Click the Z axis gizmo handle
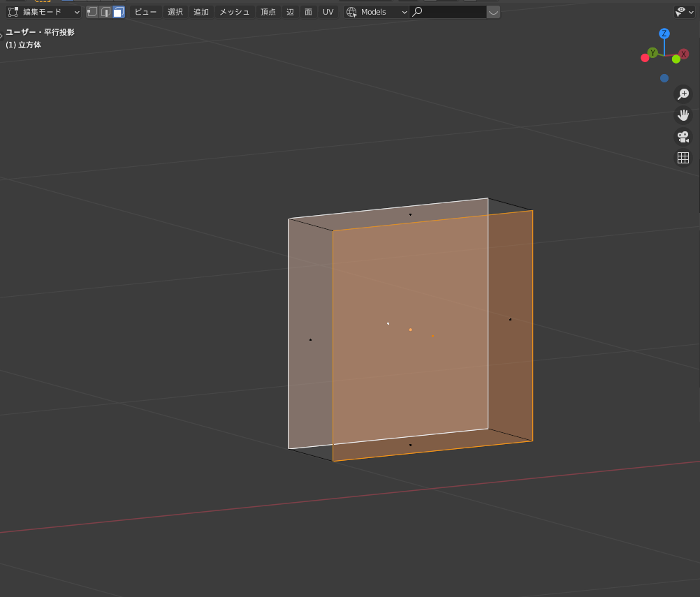700x597 pixels. [x=664, y=34]
